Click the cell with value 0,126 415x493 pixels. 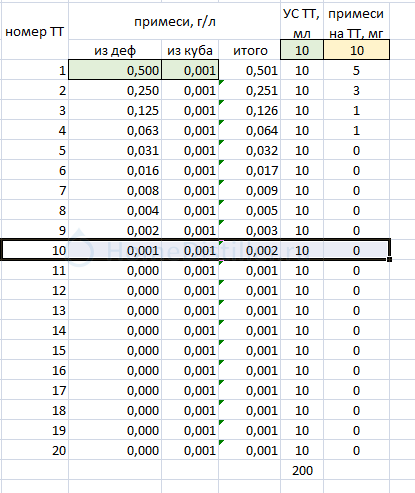point(250,110)
